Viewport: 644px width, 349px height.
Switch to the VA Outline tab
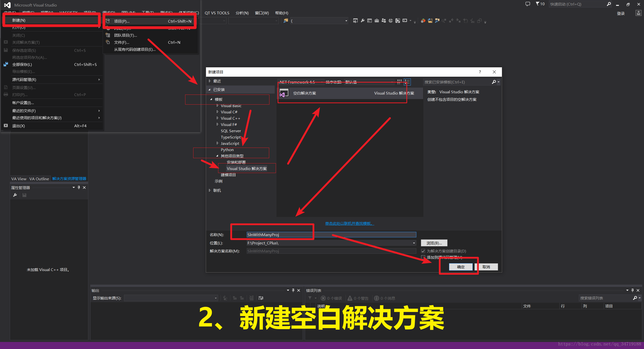point(39,179)
